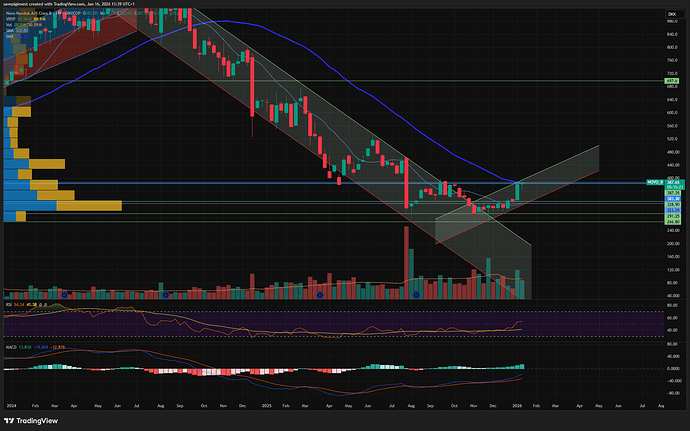
Task: Click the event marker near March 2024 on volume pane
Action: tap(64, 294)
